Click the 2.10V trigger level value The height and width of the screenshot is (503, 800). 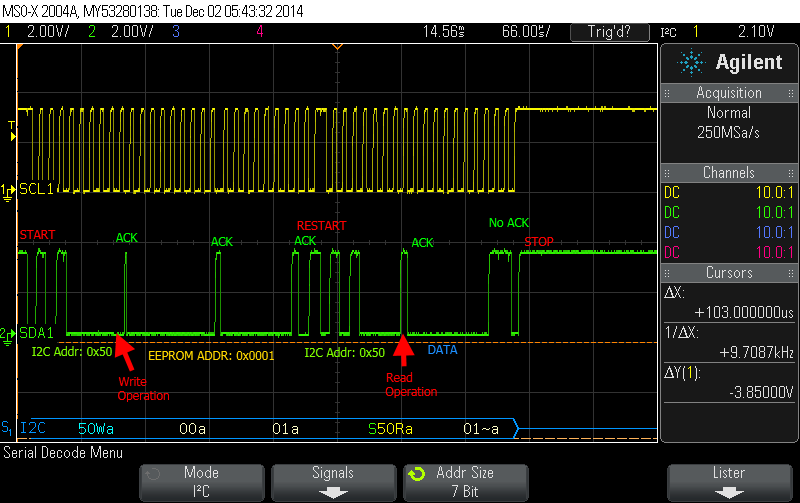click(x=756, y=32)
